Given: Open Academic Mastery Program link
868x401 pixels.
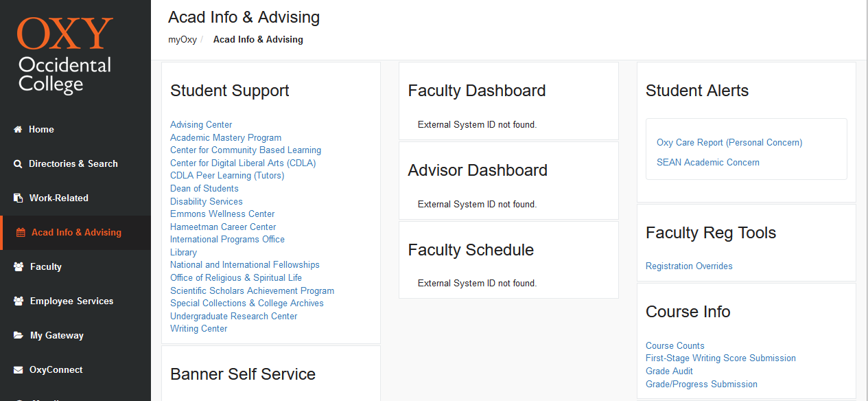Looking at the screenshot, I should (226, 137).
